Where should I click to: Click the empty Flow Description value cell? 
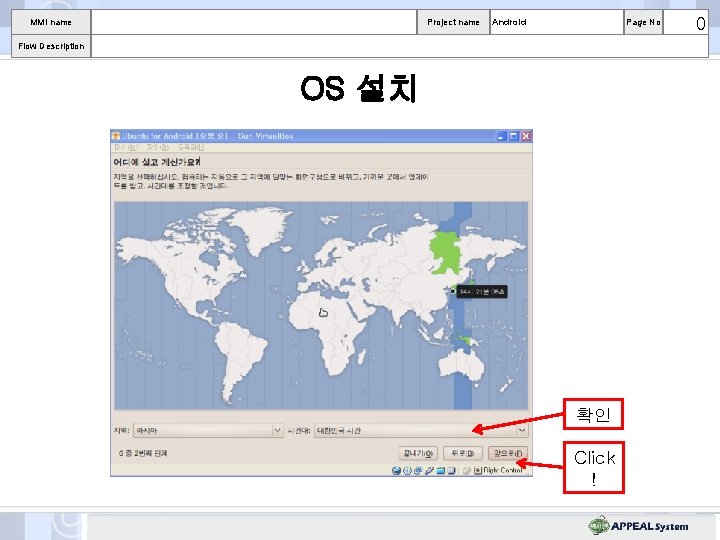pyautogui.click(x=400, y=46)
